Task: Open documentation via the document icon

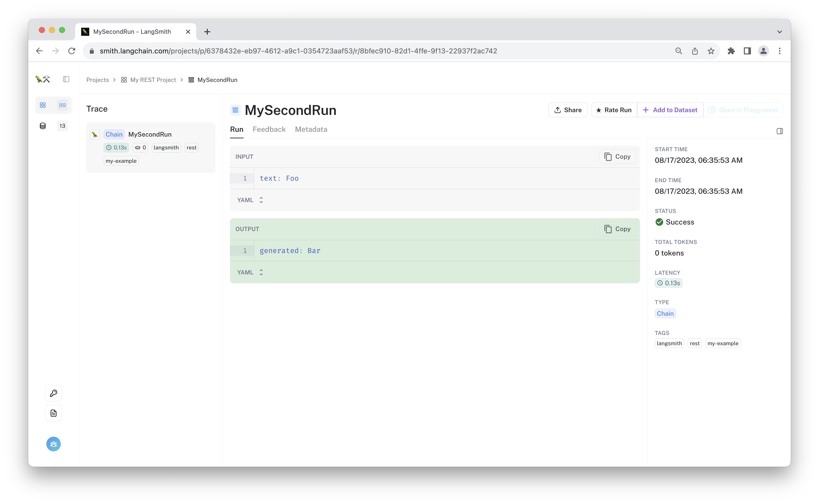Action: click(54, 413)
